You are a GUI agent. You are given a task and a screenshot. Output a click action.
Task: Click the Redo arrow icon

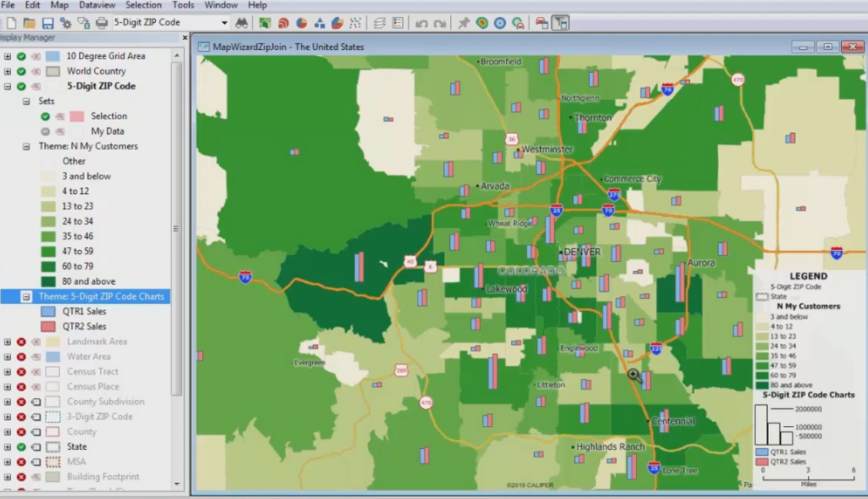click(x=440, y=23)
